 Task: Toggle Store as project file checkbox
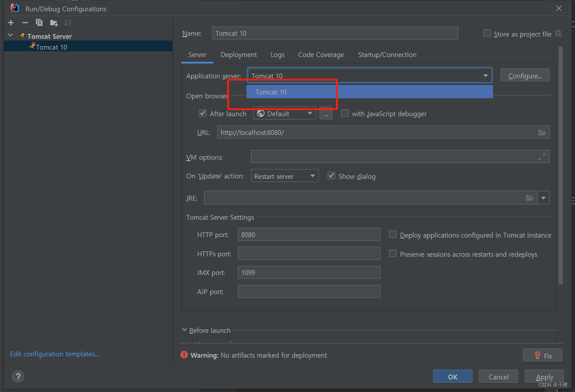click(x=487, y=34)
